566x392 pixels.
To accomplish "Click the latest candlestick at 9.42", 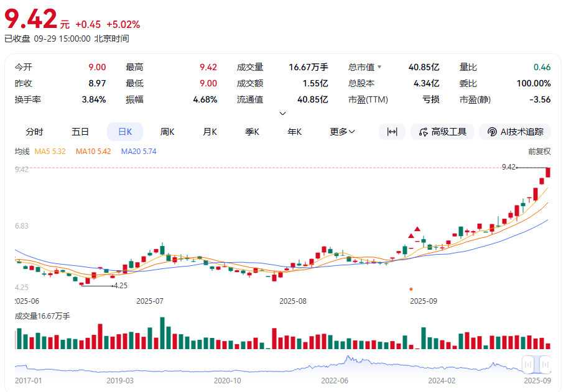I will click(548, 172).
